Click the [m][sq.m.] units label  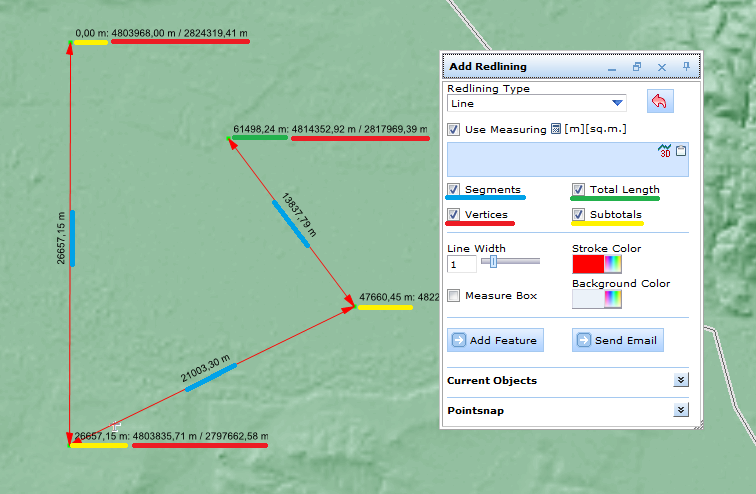point(595,129)
